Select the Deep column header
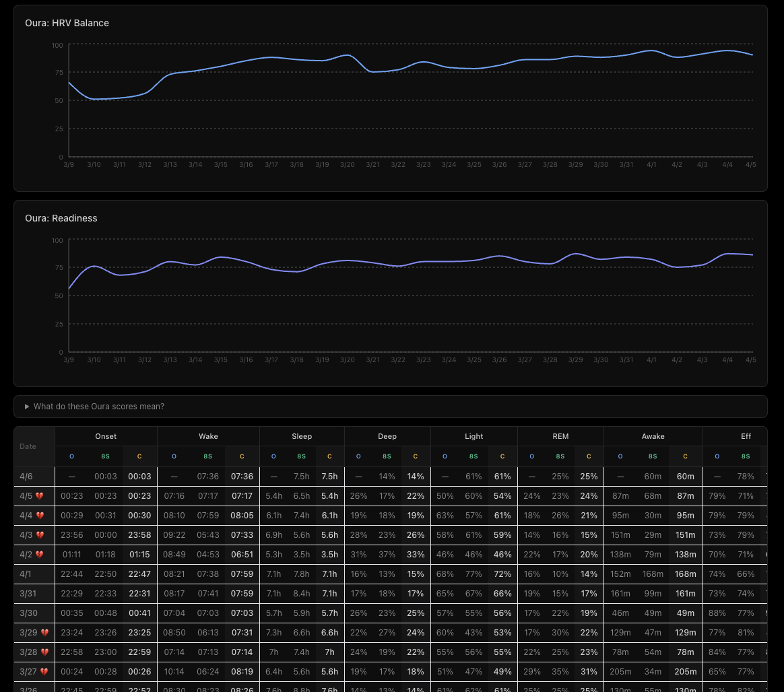The height and width of the screenshot is (692, 784). tap(387, 436)
